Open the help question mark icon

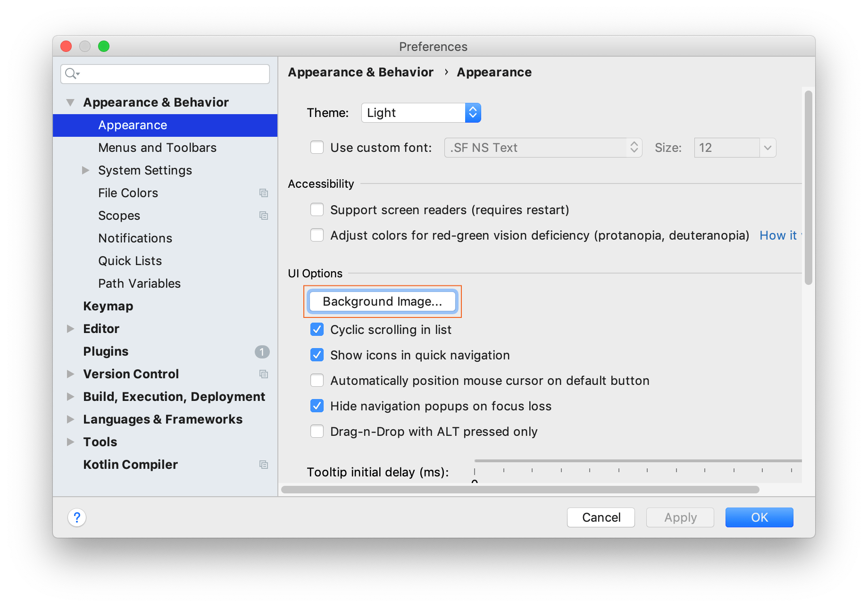pyautogui.click(x=77, y=517)
